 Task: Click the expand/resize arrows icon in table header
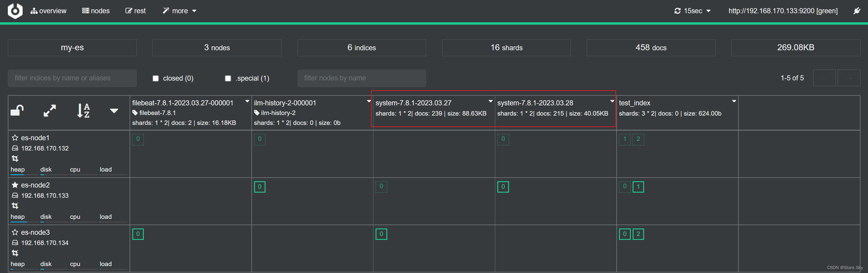pos(49,110)
